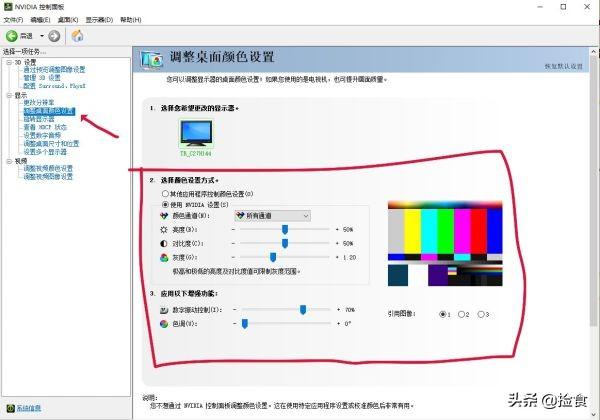
Task: Choose reference image 1 radio button
Action: point(443,314)
